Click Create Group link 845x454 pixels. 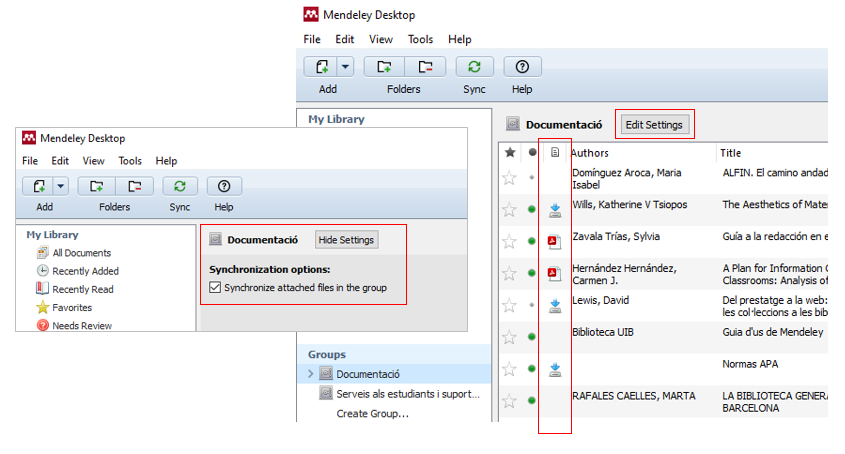click(372, 414)
